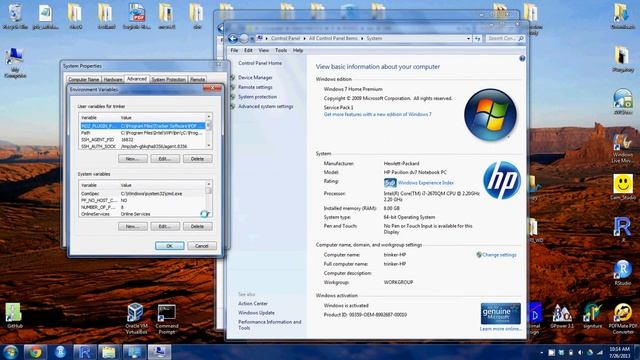Click the volume speaker tray icon
This screenshot has width=640, height=360.
tap(580, 352)
